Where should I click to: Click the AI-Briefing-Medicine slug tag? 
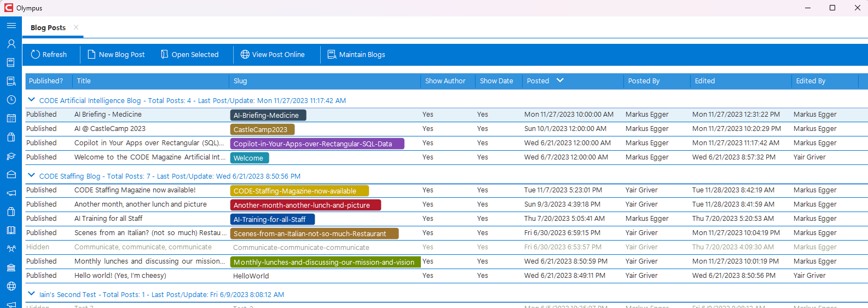click(x=268, y=115)
